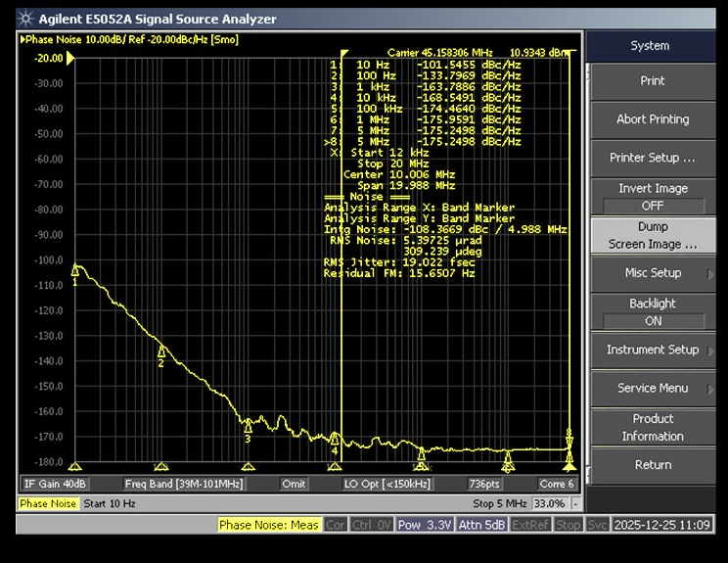Click the Phase Noise trace title
The height and width of the screenshot is (563, 728).
click(x=129, y=39)
